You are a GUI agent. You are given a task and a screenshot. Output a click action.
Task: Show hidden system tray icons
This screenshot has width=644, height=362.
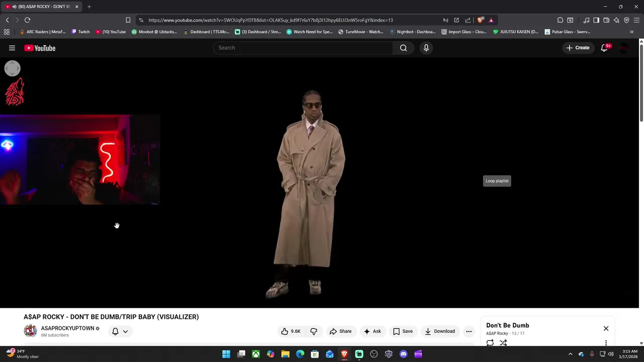tap(570, 354)
